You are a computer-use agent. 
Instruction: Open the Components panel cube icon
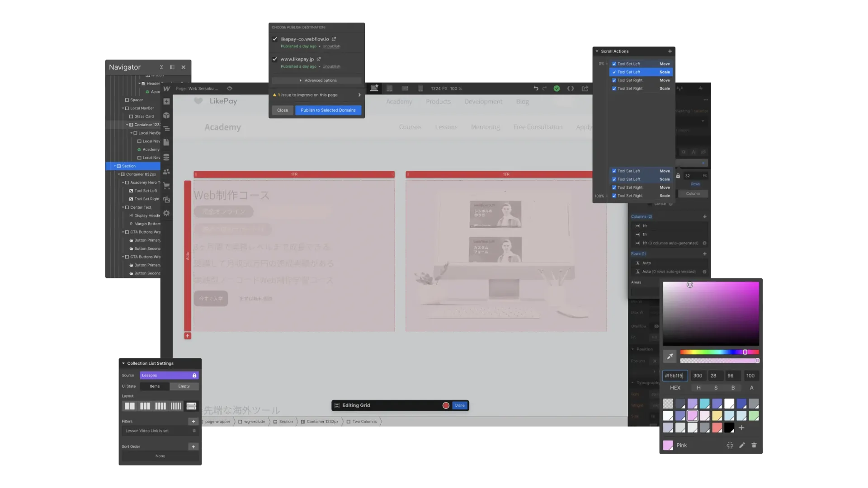166,115
